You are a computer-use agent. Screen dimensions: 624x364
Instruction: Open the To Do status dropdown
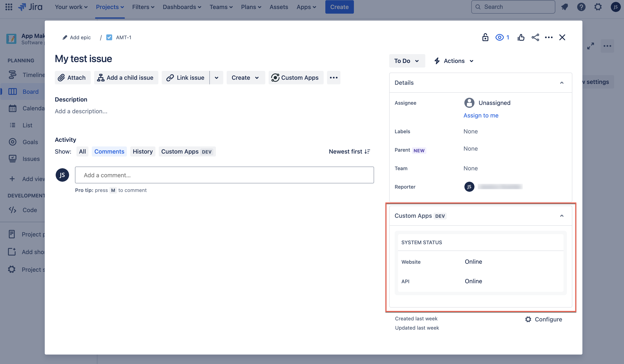click(x=407, y=61)
